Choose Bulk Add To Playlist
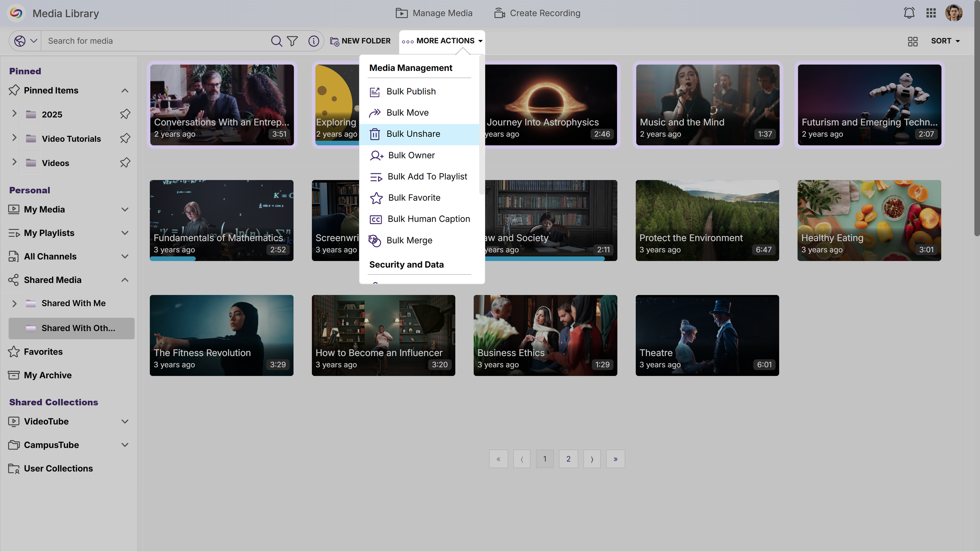980x552 pixels. click(427, 177)
